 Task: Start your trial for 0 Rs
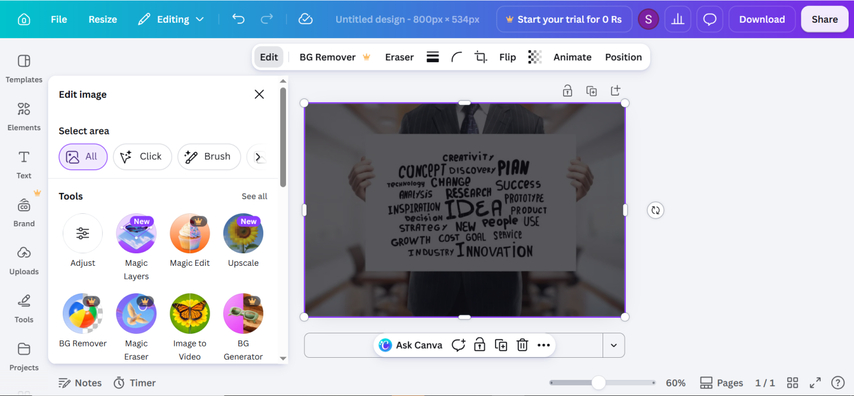(564, 19)
